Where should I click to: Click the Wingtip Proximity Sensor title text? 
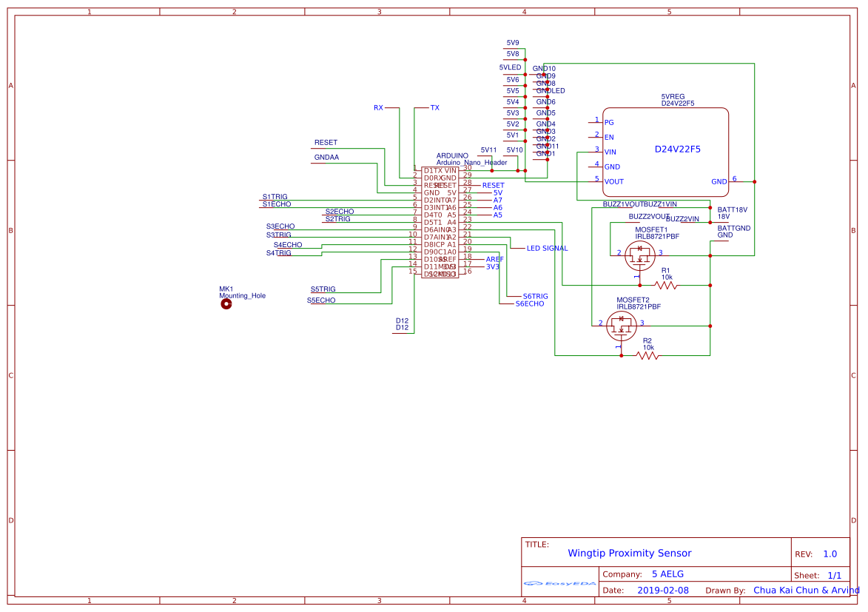click(x=630, y=553)
